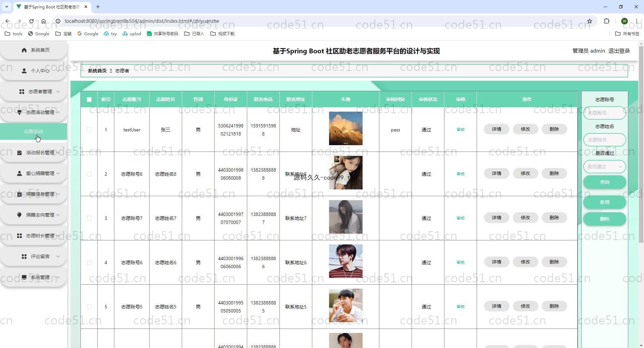Bookmark this page with the star icon
The height and width of the screenshot is (348, 644).
coord(589,21)
